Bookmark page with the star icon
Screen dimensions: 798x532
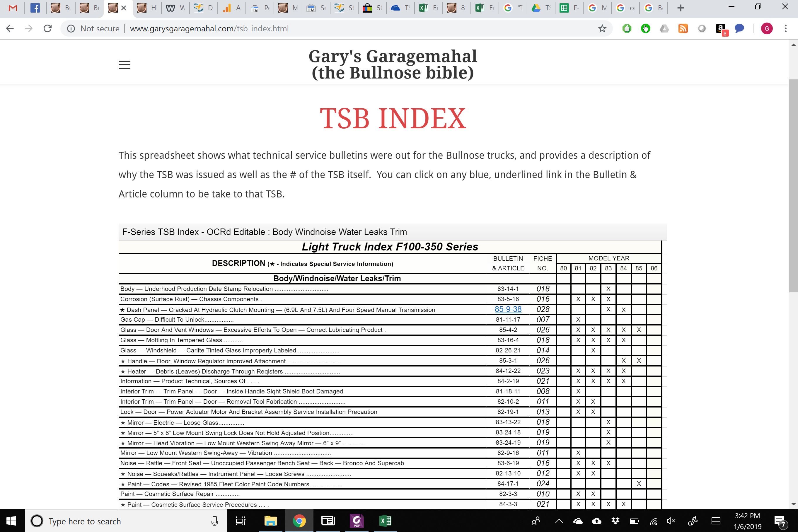(602, 28)
